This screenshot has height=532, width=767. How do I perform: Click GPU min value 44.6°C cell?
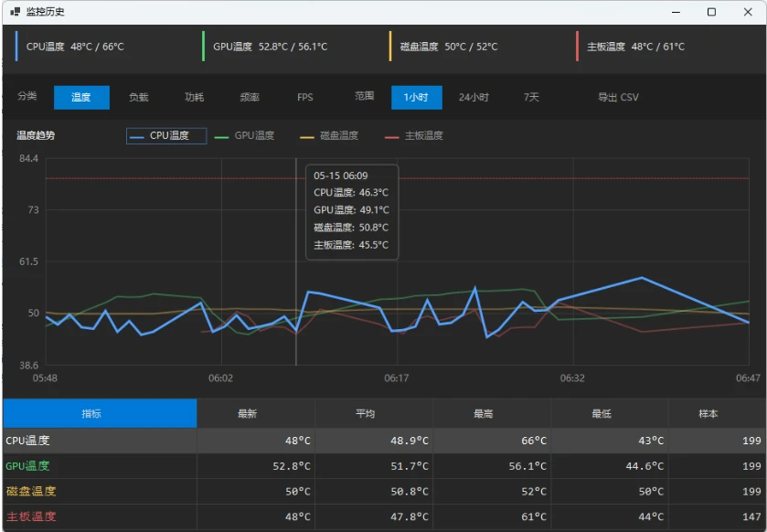point(610,466)
